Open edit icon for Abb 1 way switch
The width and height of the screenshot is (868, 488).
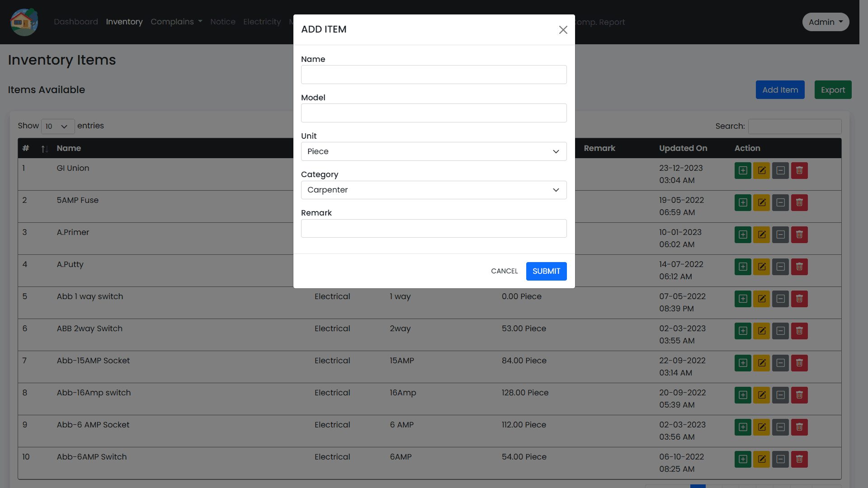pyautogui.click(x=761, y=299)
